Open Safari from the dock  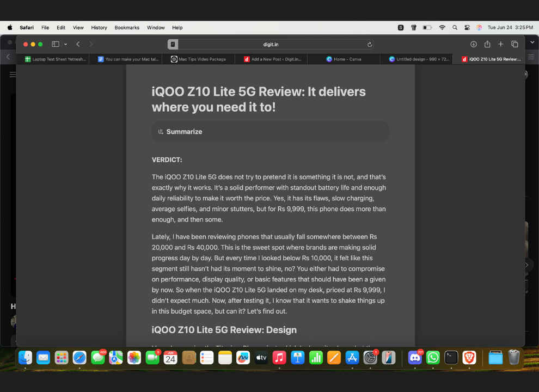[79, 358]
